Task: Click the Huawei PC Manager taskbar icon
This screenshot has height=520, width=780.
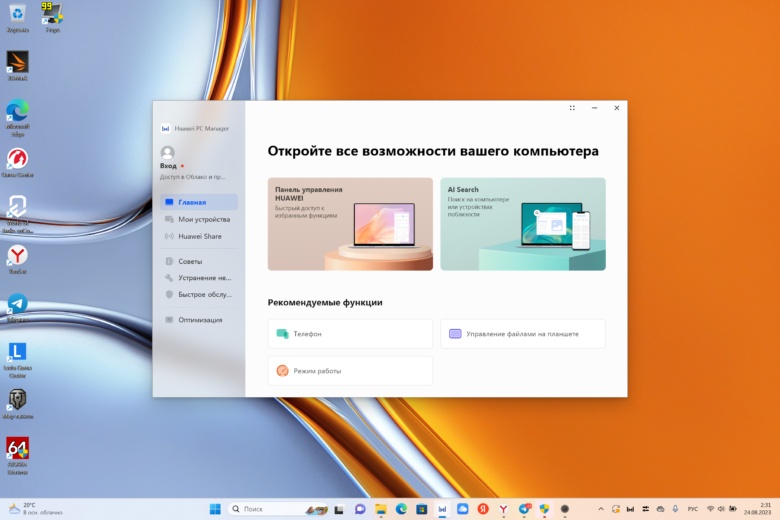Action: point(442,509)
